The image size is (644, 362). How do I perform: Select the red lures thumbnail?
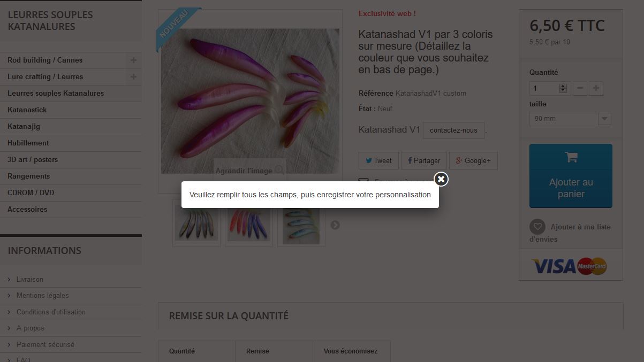tap(249, 223)
